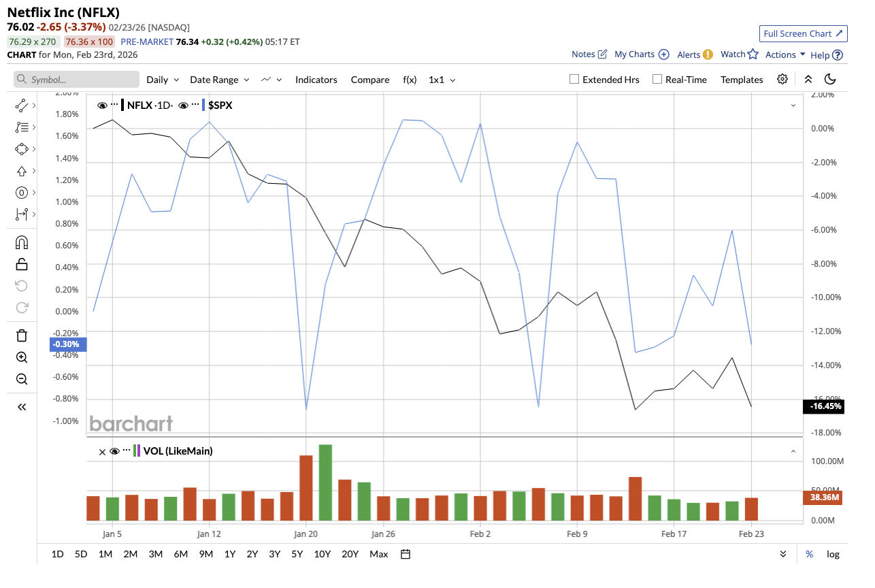Pick the arrow marker tool

click(x=21, y=171)
